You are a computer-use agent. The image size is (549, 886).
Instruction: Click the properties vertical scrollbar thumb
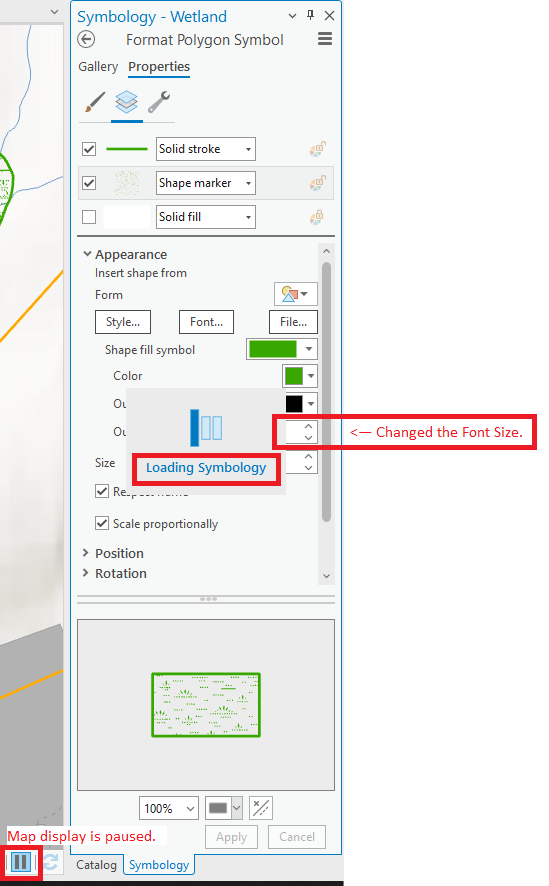click(x=326, y=391)
